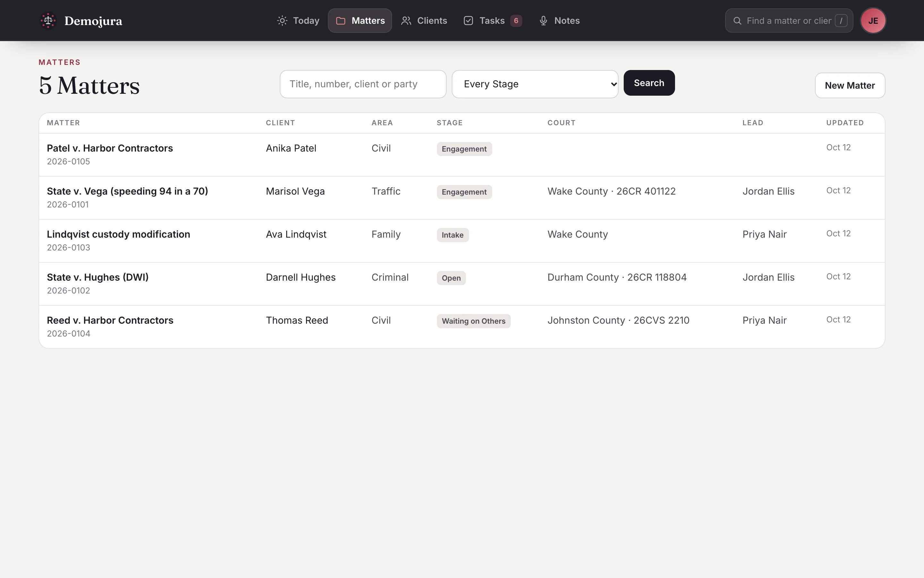Viewport: 924px width, 578px height.
Task: Open State v. Vega speeding matter
Action: point(127,191)
